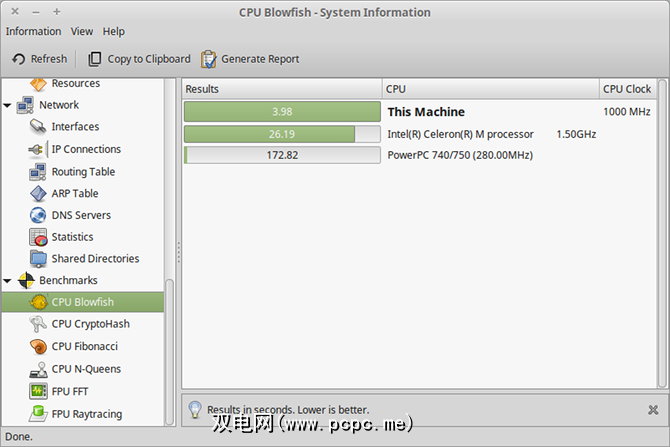Click the Generate Report clipboard icon
This screenshot has height=447, width=670.
pyautogui.click(x=209, y=59)
